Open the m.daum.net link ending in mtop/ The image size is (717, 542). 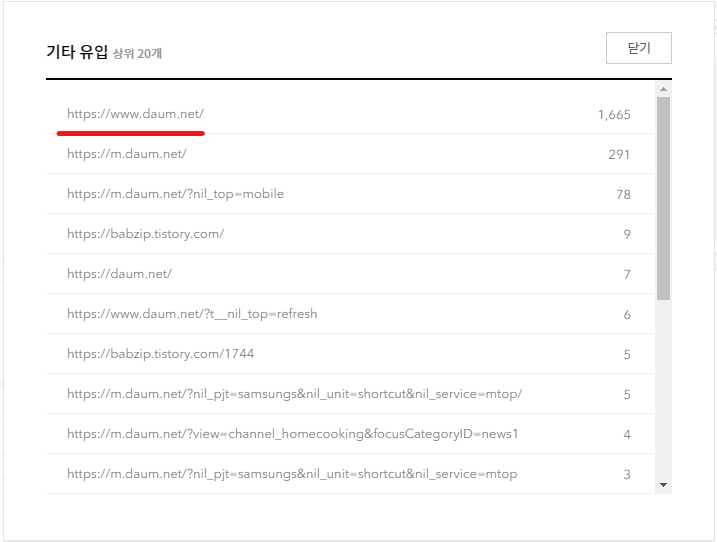click(x=294, y=394)
